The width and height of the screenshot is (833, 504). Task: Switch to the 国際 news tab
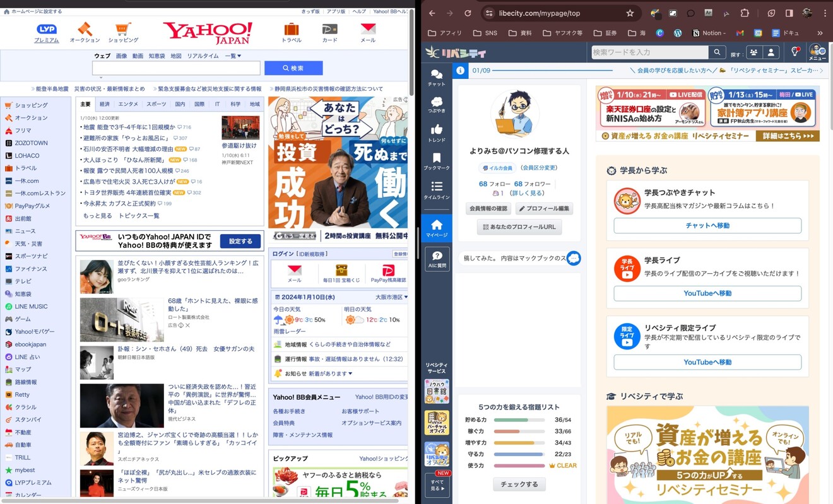tap(199, 104)
